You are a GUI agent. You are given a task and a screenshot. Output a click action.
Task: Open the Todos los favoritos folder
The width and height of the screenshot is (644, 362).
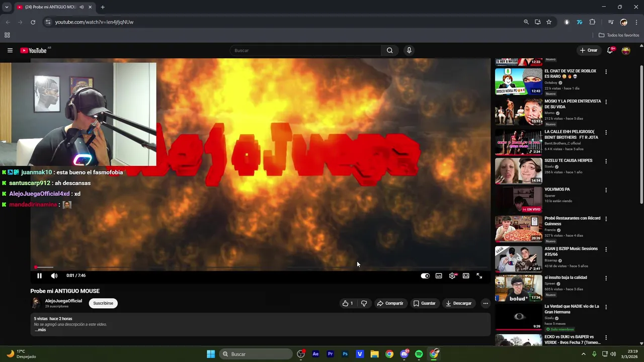coord(619,35)
